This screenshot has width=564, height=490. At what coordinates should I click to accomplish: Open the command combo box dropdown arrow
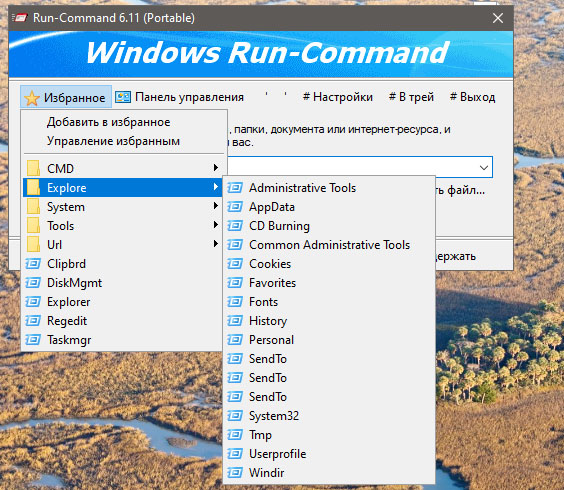click(x=484, y=168)
